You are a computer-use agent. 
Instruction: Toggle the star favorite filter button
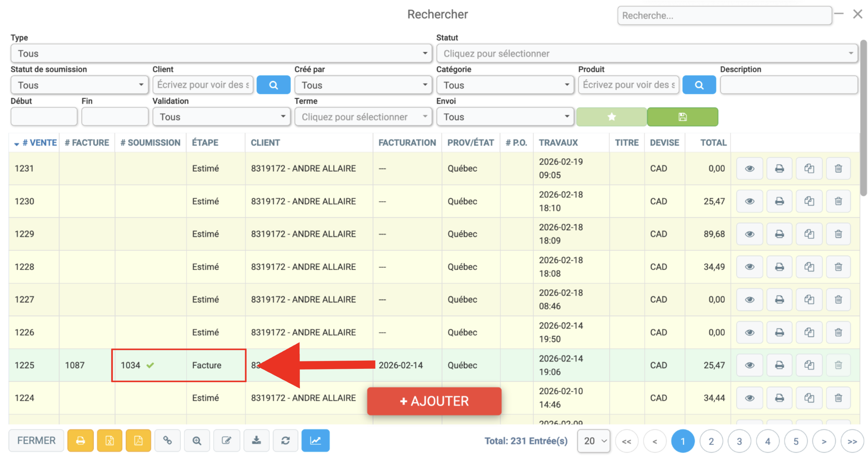tap(611, 117)
